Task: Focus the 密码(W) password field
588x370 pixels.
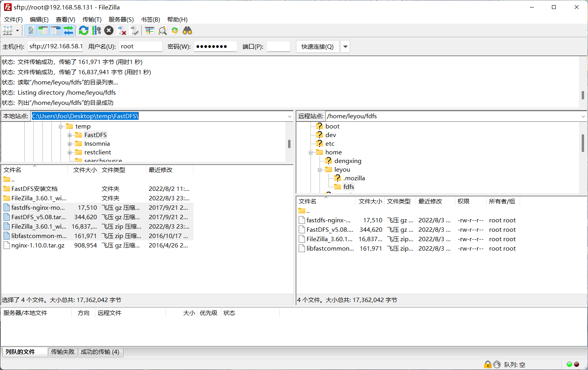Action: 215,46
